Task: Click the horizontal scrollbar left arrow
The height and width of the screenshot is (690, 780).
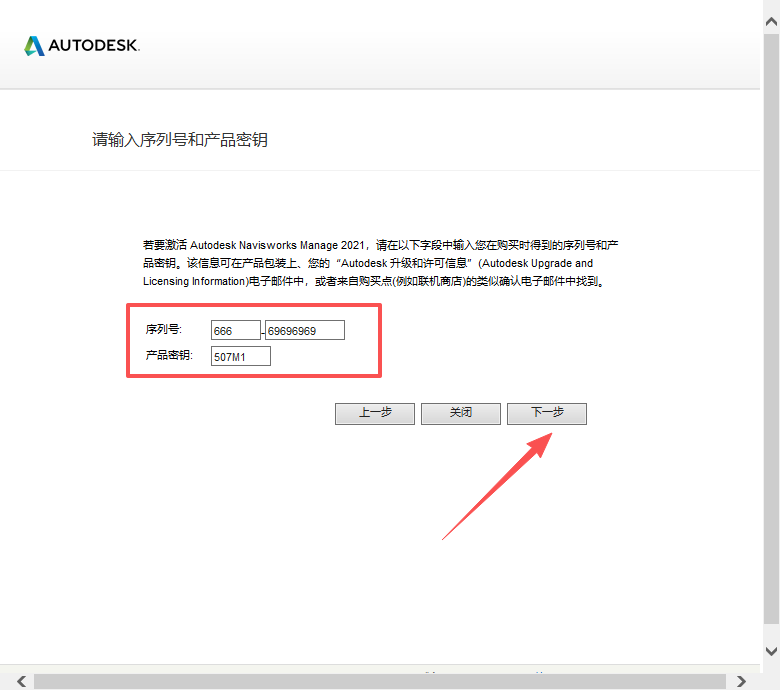Action: click(x=21, y=681)
